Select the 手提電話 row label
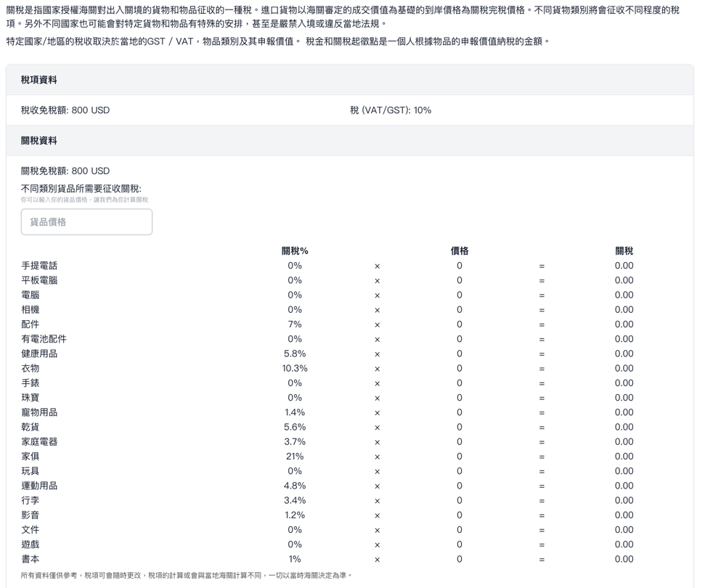 coord(39,266)
